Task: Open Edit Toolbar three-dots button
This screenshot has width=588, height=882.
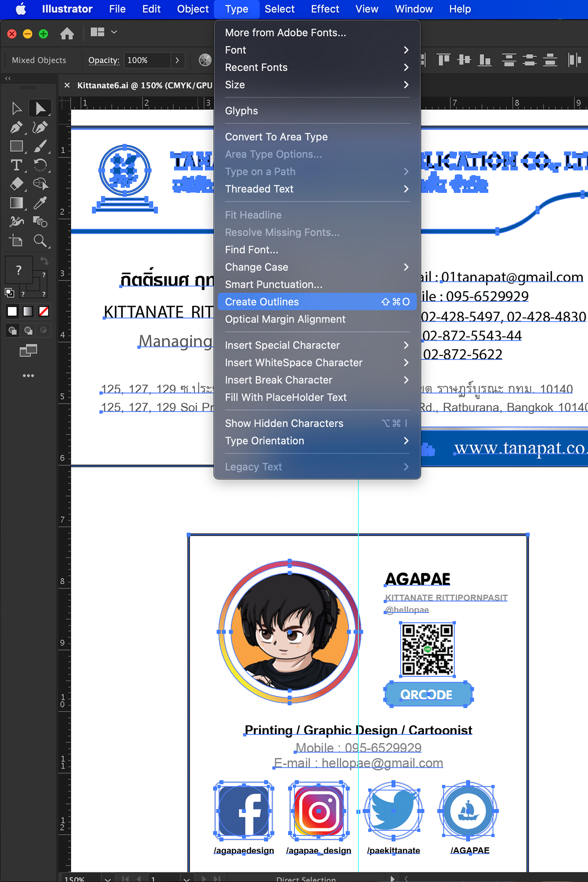Action: (x=28, y=376)
